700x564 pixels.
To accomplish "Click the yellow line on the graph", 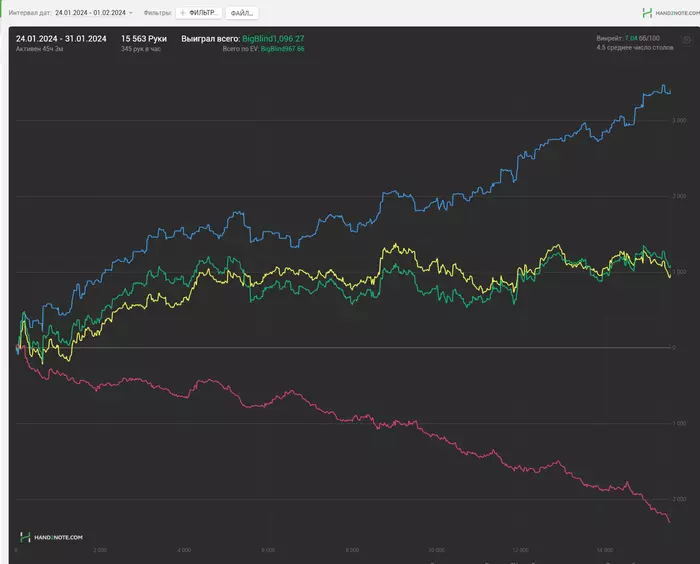I will (x=400, y=247).
